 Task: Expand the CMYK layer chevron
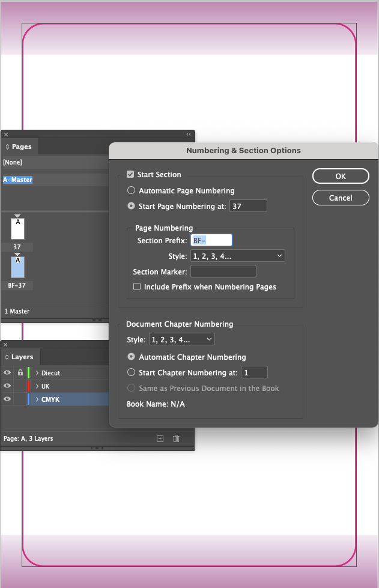[37, 399]
